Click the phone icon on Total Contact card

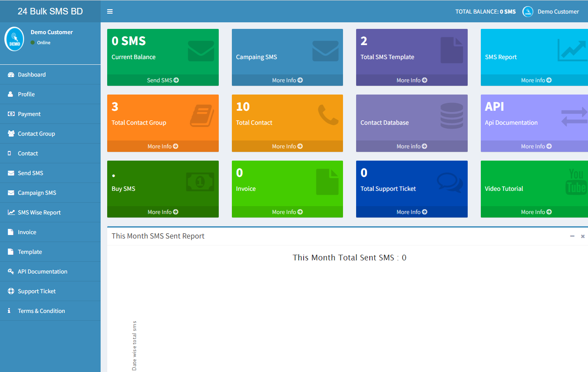(328, 115)
